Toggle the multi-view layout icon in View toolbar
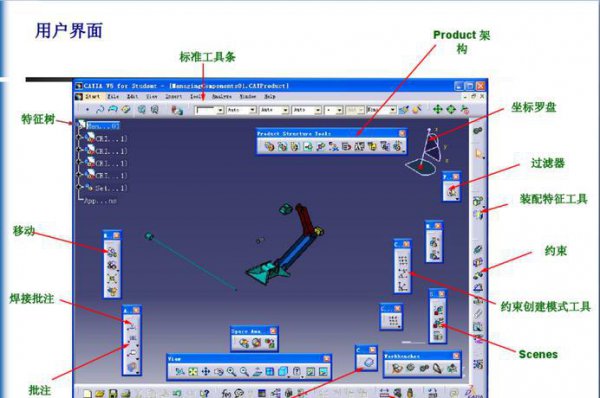 (x=270, y=371)
